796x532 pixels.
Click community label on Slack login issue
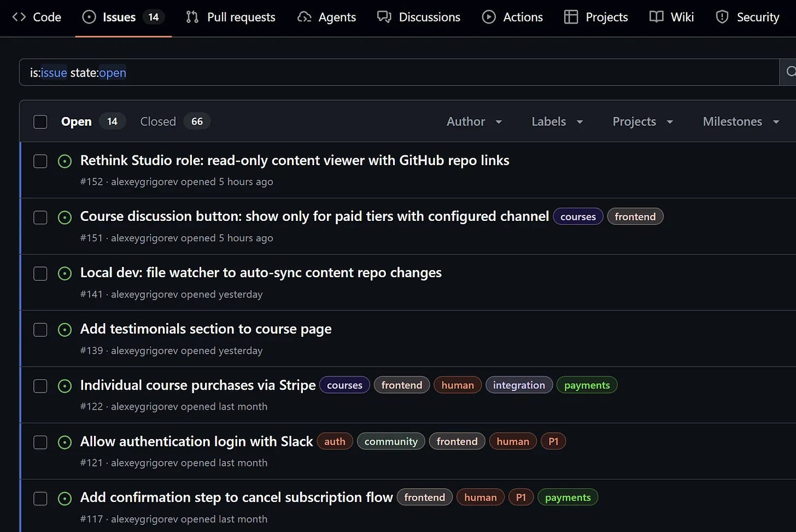[x=391, y=441]
